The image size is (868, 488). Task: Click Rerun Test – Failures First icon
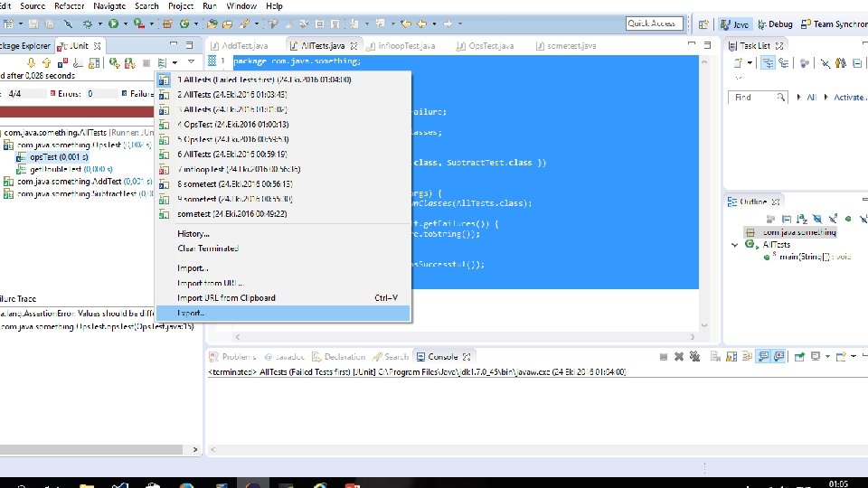coord(130,63)
